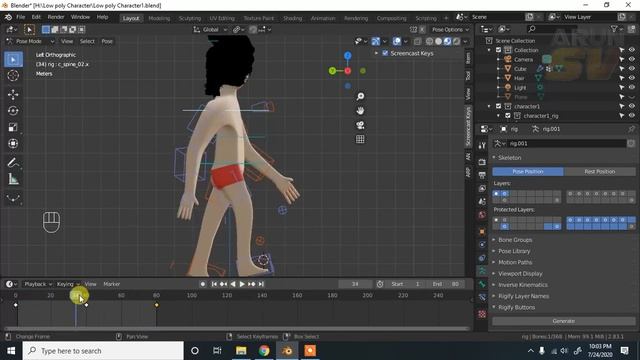Click the Rest Position button
This screenshot has width=640, height=360.
(x=600, y=172)
